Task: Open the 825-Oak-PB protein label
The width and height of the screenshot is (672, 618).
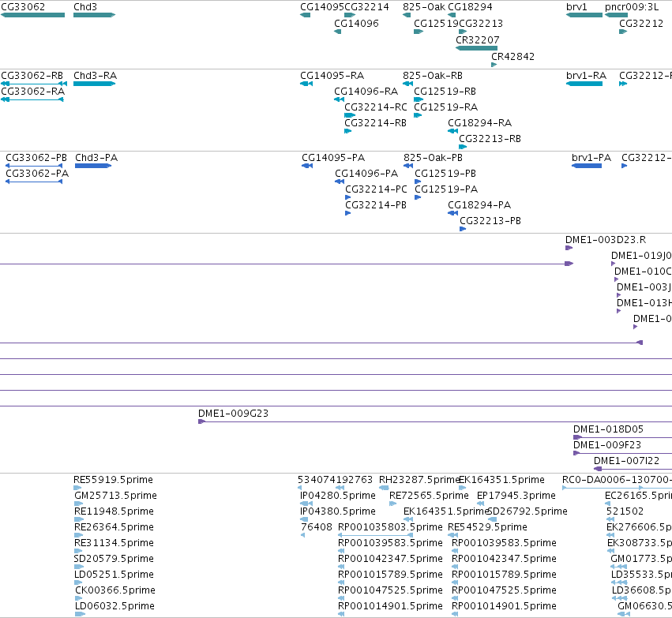Action: click(434, 158)
